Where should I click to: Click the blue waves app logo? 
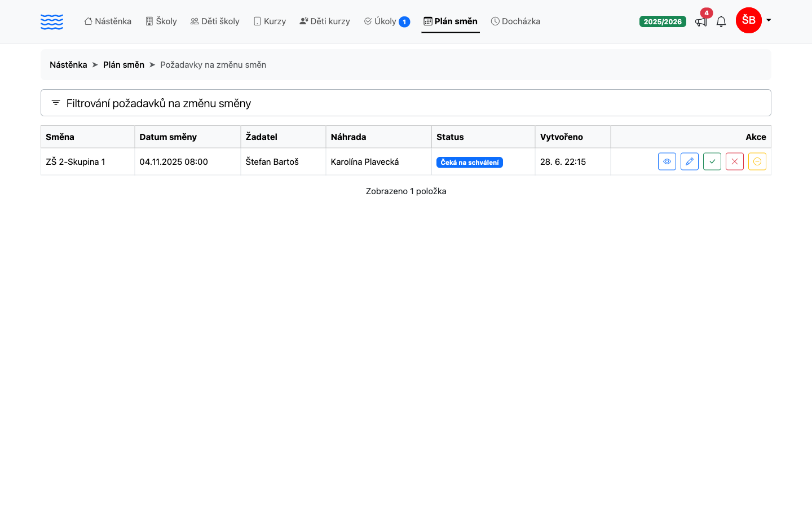(x=52, y=21)
